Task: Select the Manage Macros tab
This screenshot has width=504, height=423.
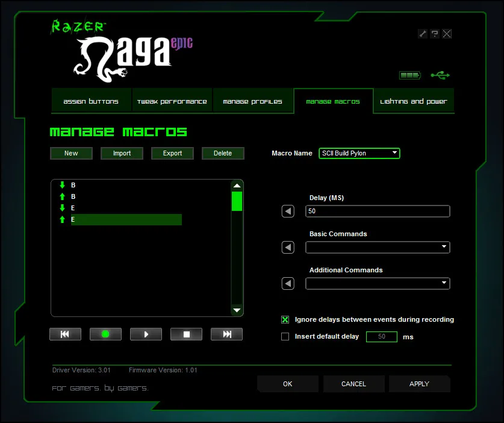Action: (x=334, y=101)
